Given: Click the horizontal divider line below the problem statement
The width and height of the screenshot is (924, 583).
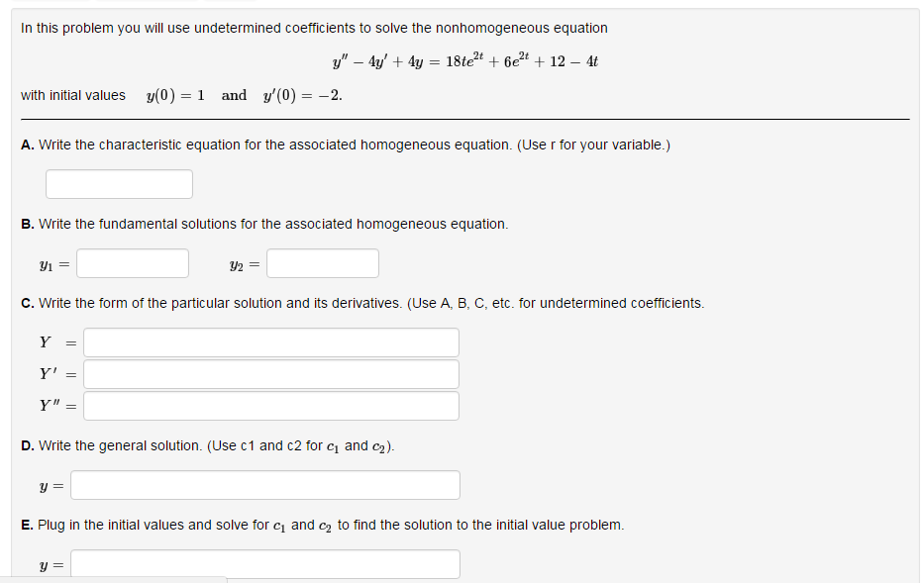Looking at the screenshot, I should [462, 119].
